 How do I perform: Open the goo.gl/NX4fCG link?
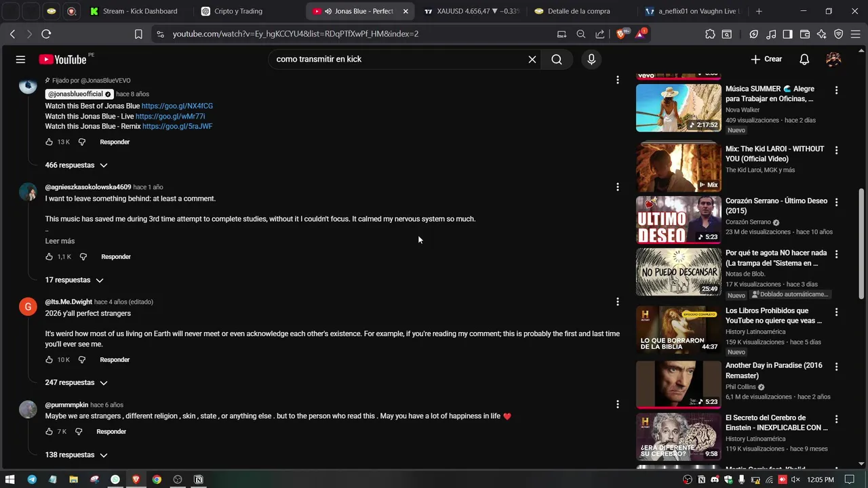[x=177, y=106]
